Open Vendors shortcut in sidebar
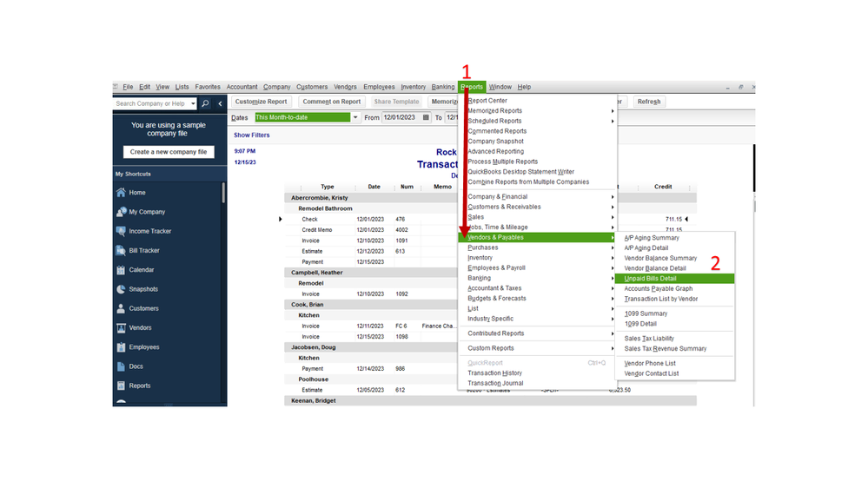The width and height of the screenshot is (868, 488). tap(140, 328)
